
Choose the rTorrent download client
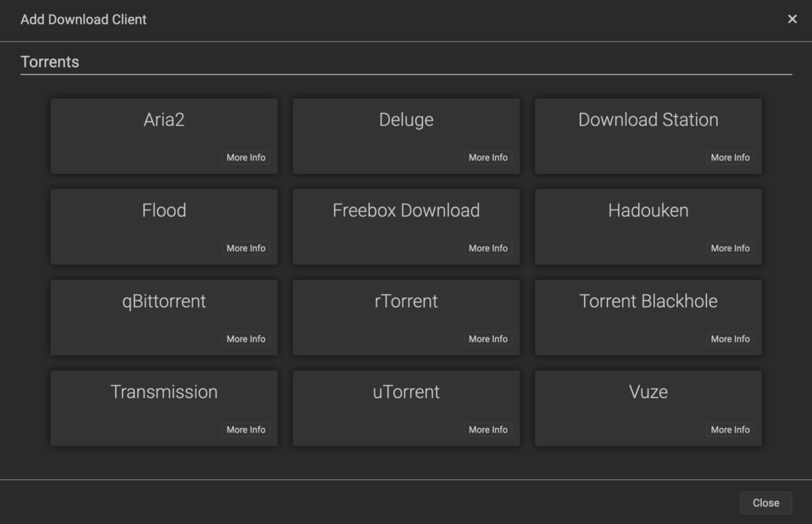click(406, 302)
